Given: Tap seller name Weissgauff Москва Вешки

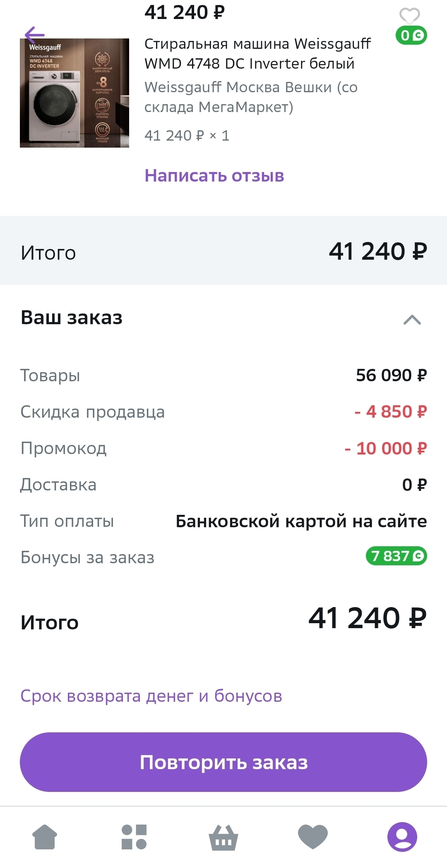Looking at the screenshot, I should click(251, 97).
